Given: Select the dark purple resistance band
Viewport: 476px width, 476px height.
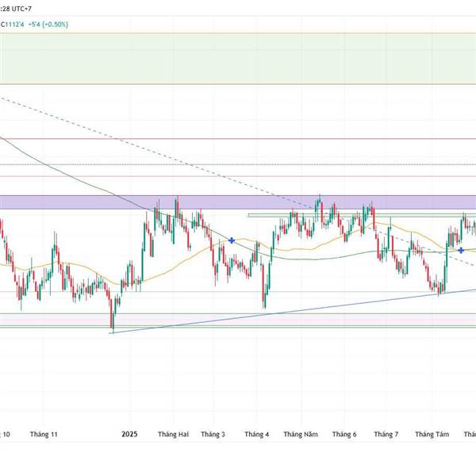Looking at the screenshot, I should click(x=238, y=202).
